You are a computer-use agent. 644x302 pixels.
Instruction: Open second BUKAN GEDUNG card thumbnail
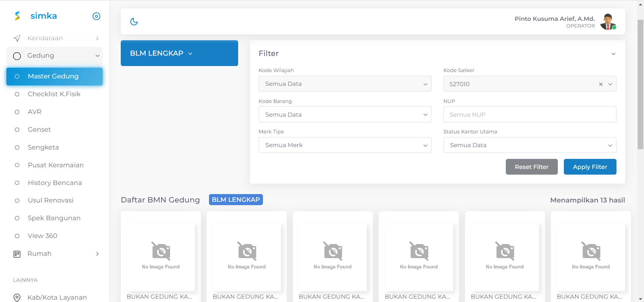click(x=247, y=257)
